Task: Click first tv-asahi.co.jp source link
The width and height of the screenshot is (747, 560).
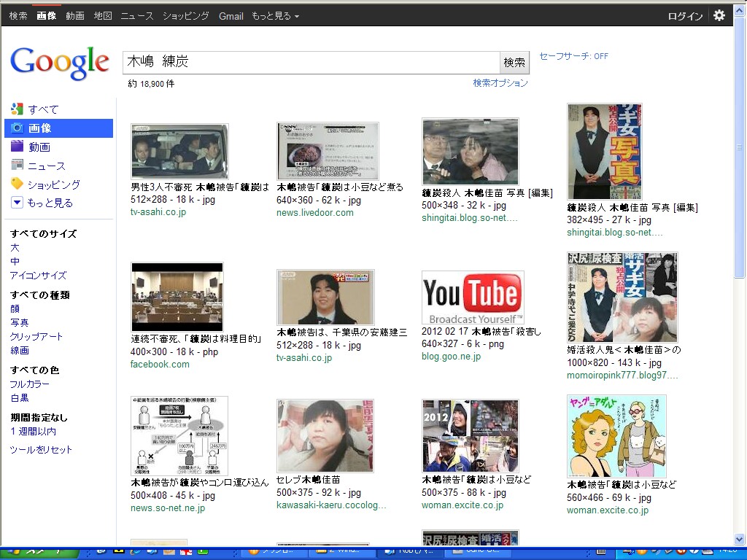Action: (158, 212)
